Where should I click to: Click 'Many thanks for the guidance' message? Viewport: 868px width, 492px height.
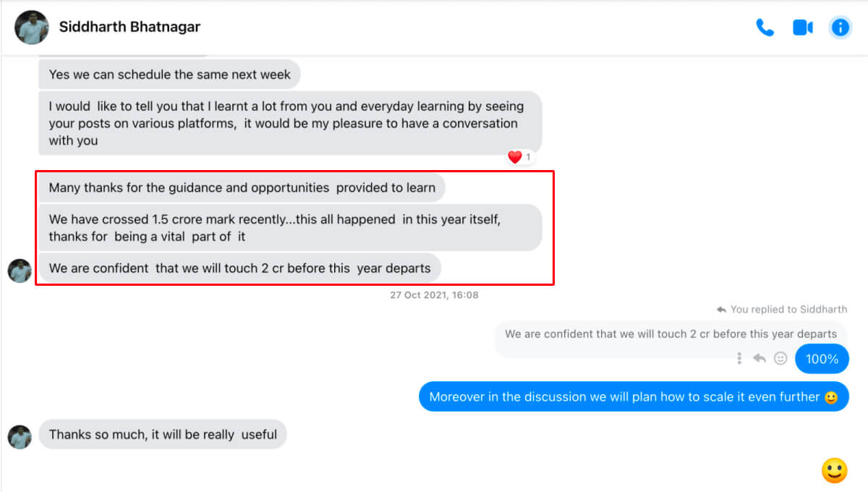[x=242, y=188]
